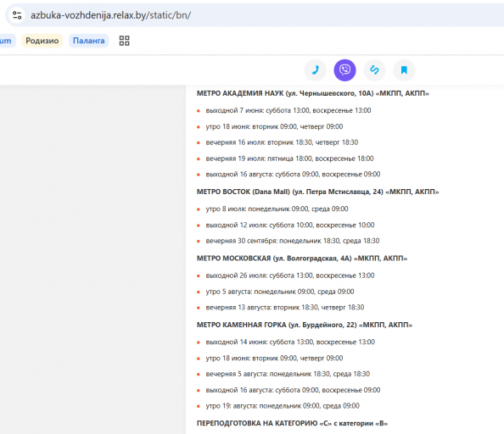
Task: Select heading МЕТРО АКАДЕМИЯ НАУК
Action: tap(313, 93)
